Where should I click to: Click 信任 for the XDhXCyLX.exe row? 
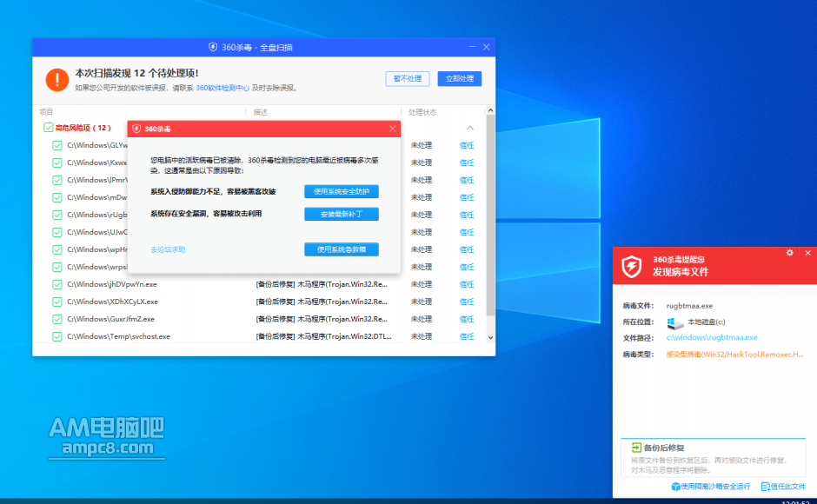[x=467, y=302]
